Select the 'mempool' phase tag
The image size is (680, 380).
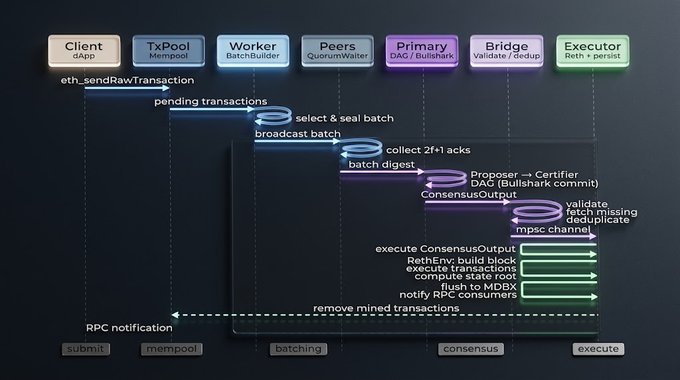(171, 349)
